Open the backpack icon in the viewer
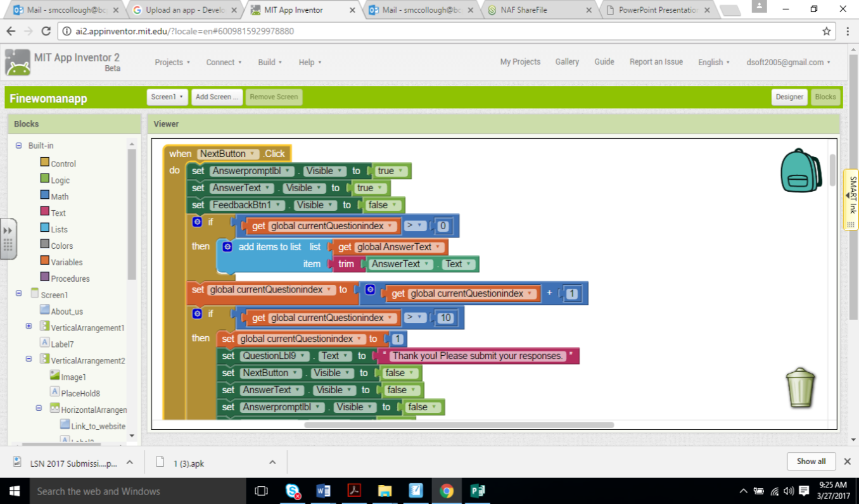This screenshot has width=859, height=504. pyautogui.click(x=801, y=170)
